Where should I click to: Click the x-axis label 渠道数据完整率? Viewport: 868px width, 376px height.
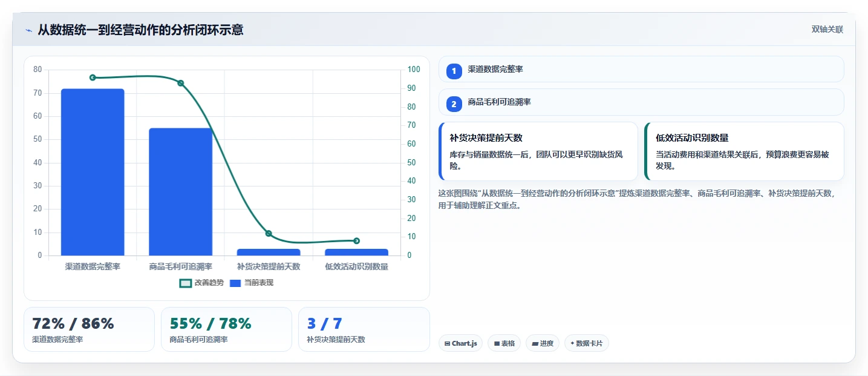pos(93,266)
